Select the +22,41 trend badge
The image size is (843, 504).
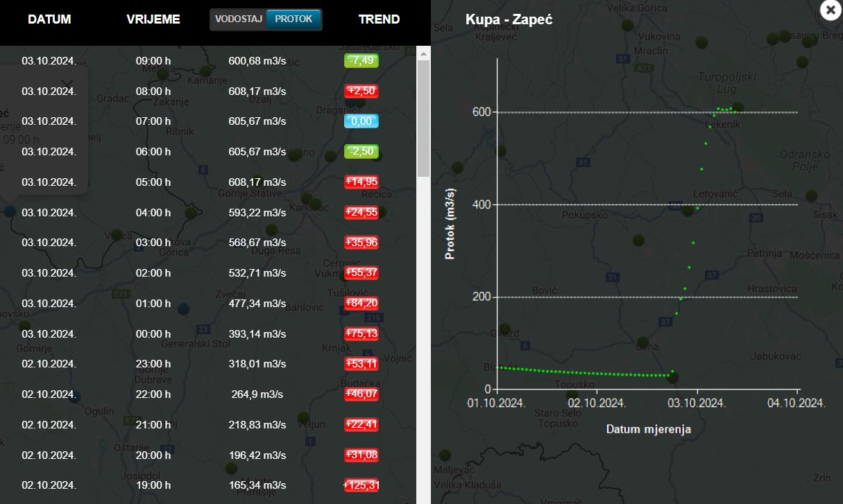(361, 424)
